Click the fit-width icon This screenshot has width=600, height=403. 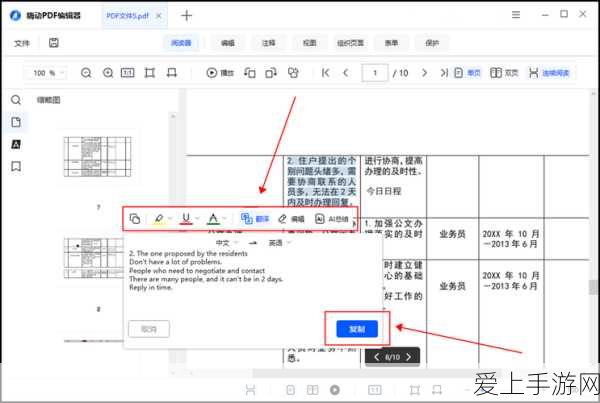(x=172, y=73)
